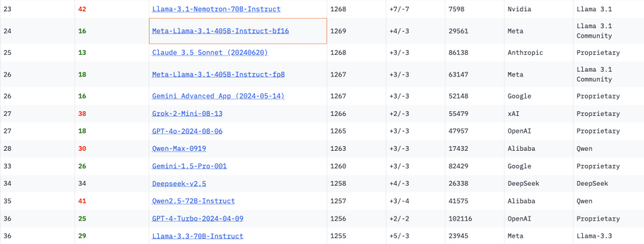Screen dimensions: 644x244
Task: Click the DeepSeek organization cell
Action: click(x=523, y=184)
